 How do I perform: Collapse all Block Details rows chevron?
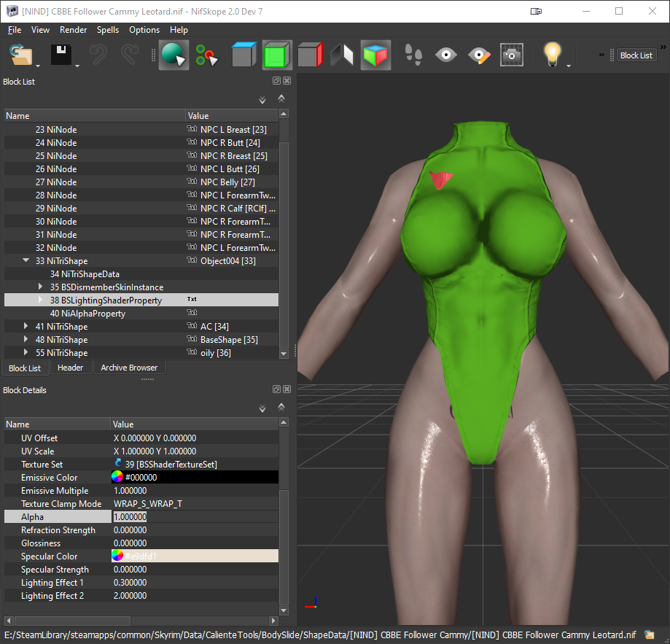281,407
